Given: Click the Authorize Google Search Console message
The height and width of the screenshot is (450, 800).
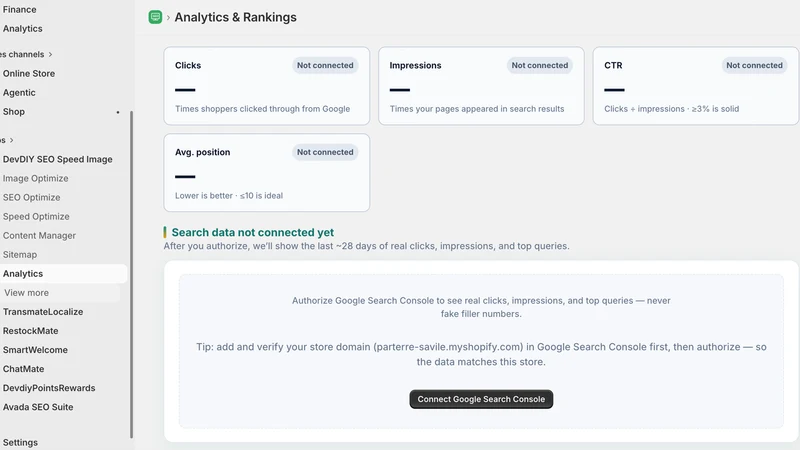Looking at the screenshot, I should pyautogui.click(x=481, y=307).
